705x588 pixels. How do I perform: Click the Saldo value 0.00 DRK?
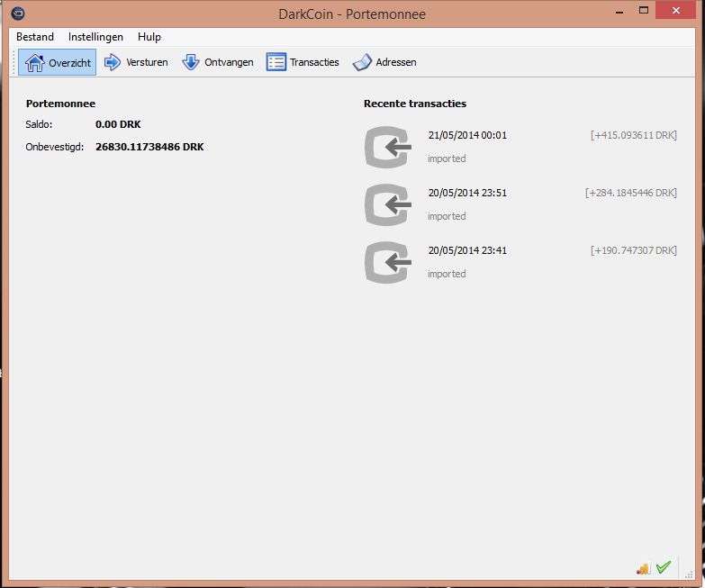(x=118, y=124)
